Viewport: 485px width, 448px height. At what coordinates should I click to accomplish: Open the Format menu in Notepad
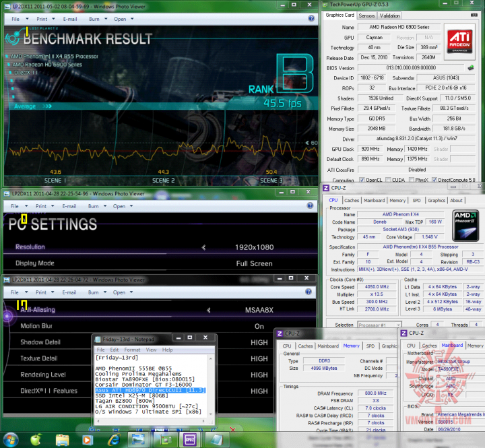coord(132,350)
